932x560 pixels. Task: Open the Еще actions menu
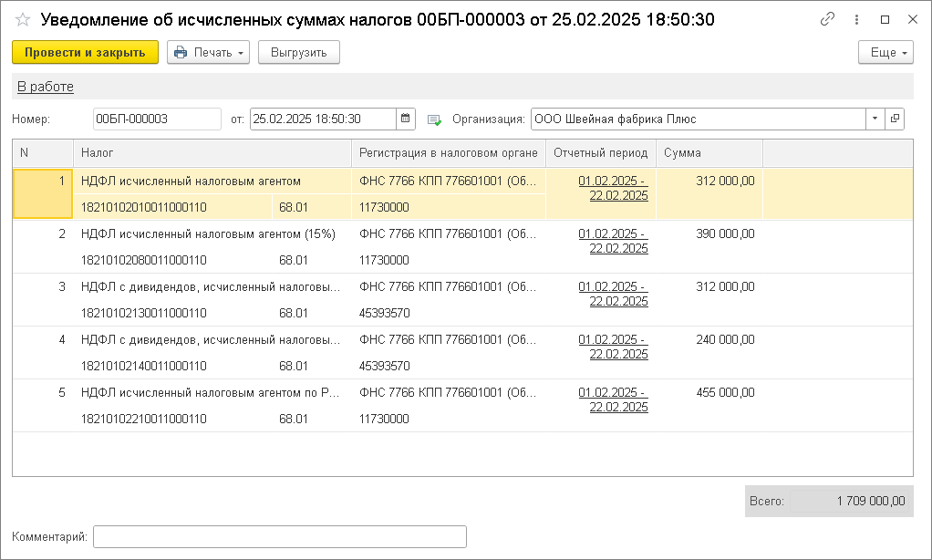point(885,53)
